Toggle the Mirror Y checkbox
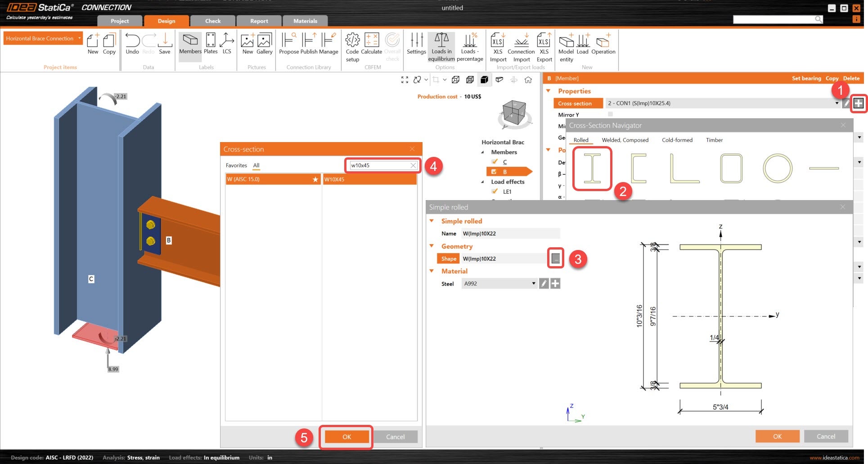Viewport: 868px width, 464px height. 610,115
